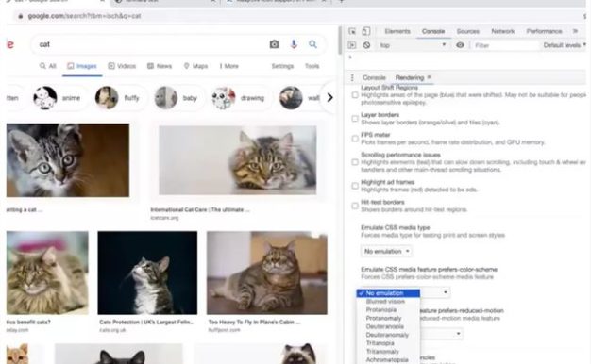Switch to the Network tab
591x364 pixels.
click(x=503, y=31)
